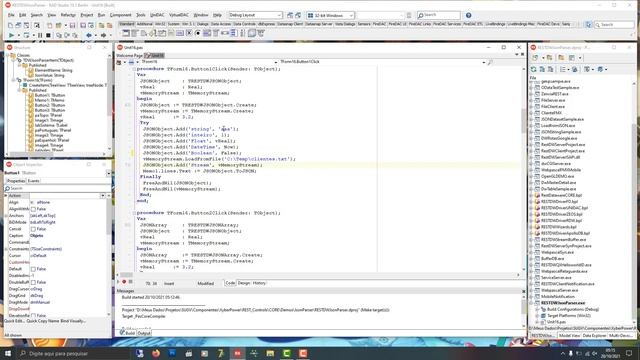Image resolution: width=640 pixels, height=360 pixels.
Task: Open the Events tab in Object Inspector
Action: click(33, 181)
